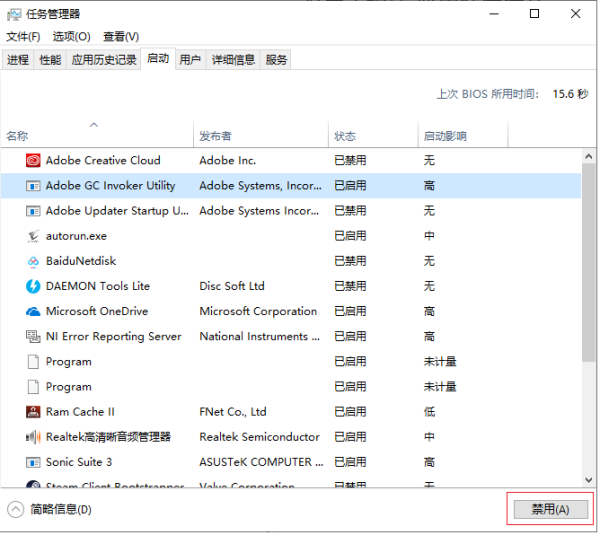Screen dimensions: 600x535
Task: Open the 文件(F) menu
Action: [23, 37]
